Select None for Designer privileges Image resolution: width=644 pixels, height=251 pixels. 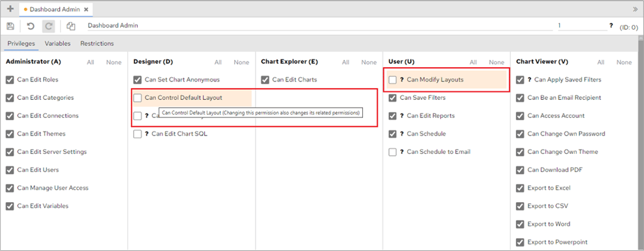(x=241, y=63)
